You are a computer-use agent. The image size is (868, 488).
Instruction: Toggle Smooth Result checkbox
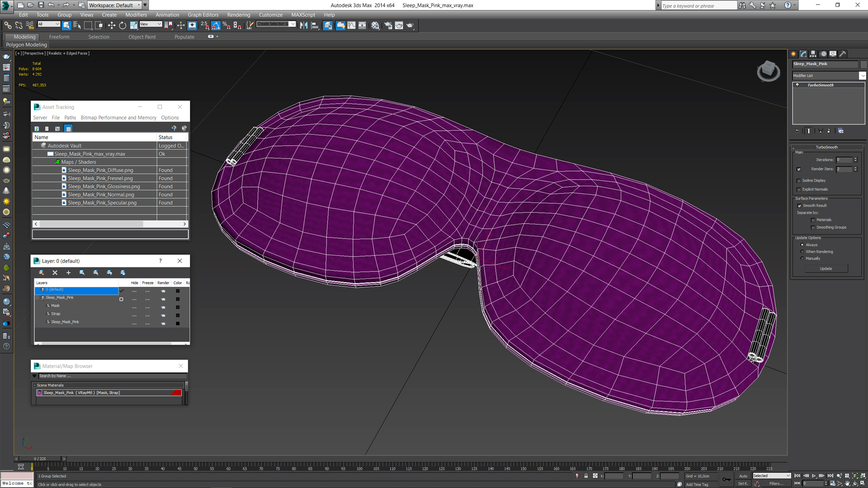coord(799,206)
